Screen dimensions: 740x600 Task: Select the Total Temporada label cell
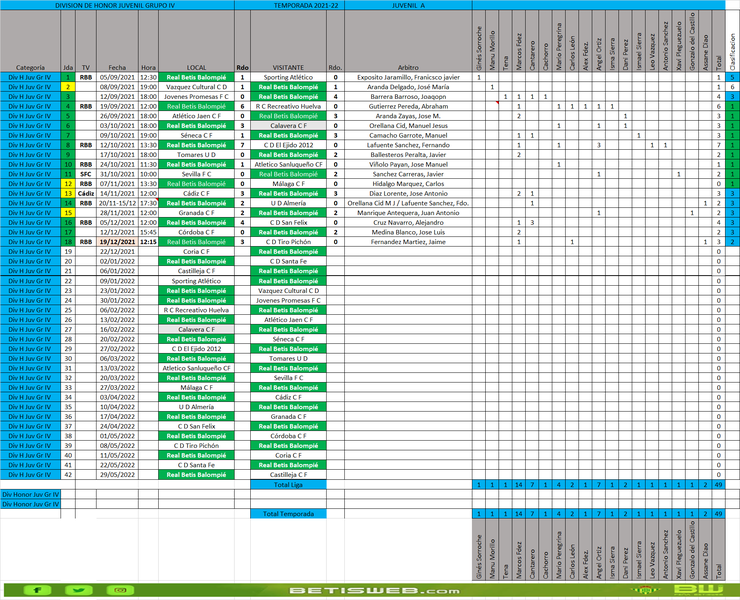point(288,514)
